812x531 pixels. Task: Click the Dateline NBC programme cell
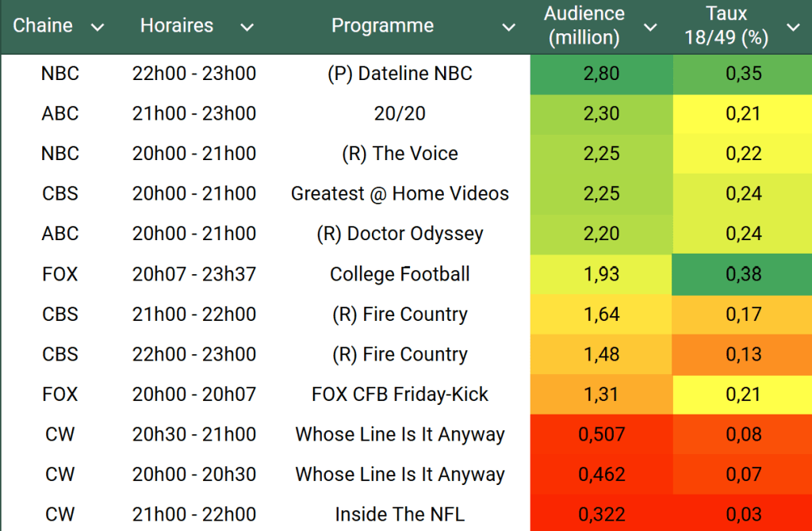400,74
